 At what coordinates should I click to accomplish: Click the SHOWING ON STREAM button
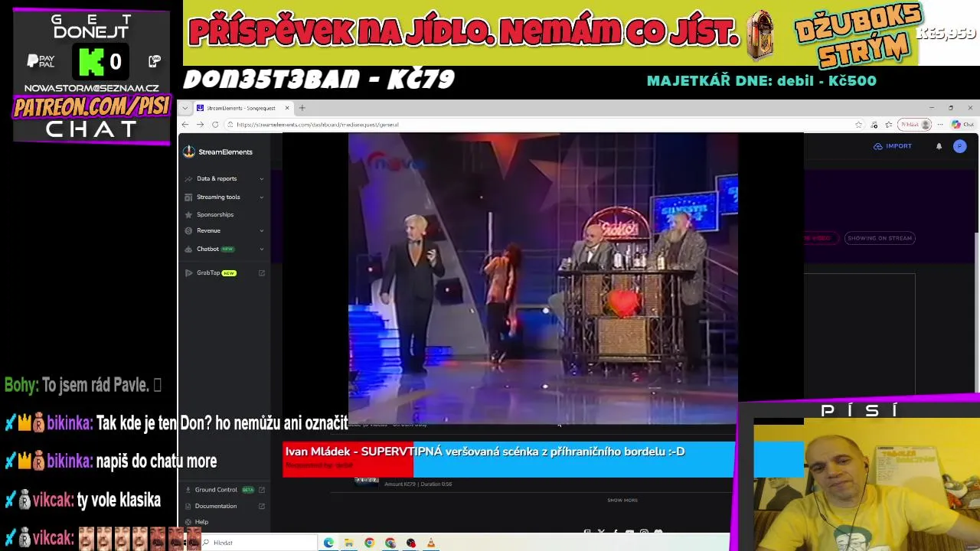880,238
